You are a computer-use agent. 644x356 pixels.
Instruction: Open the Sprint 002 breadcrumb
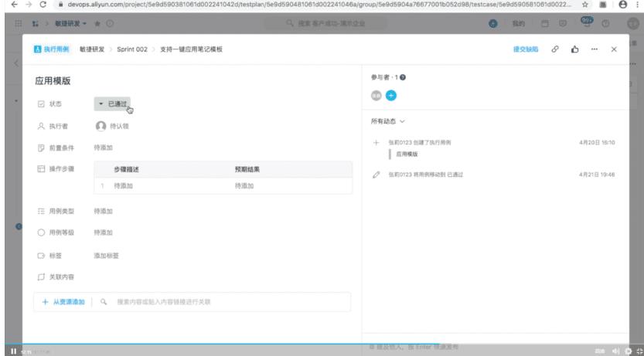point(132,49)
